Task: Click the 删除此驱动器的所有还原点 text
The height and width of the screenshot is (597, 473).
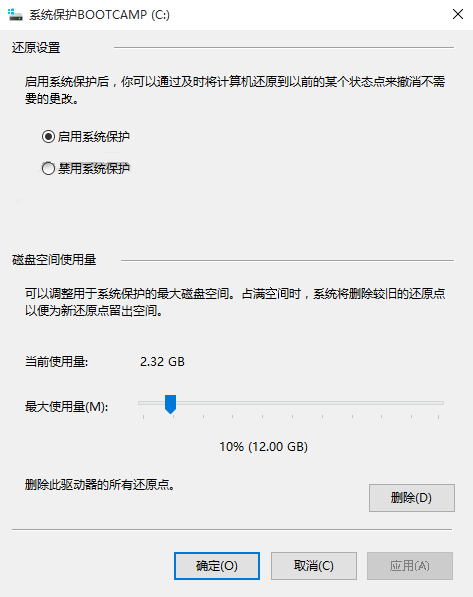Action: pyautogui.click(x=100, y=485)
